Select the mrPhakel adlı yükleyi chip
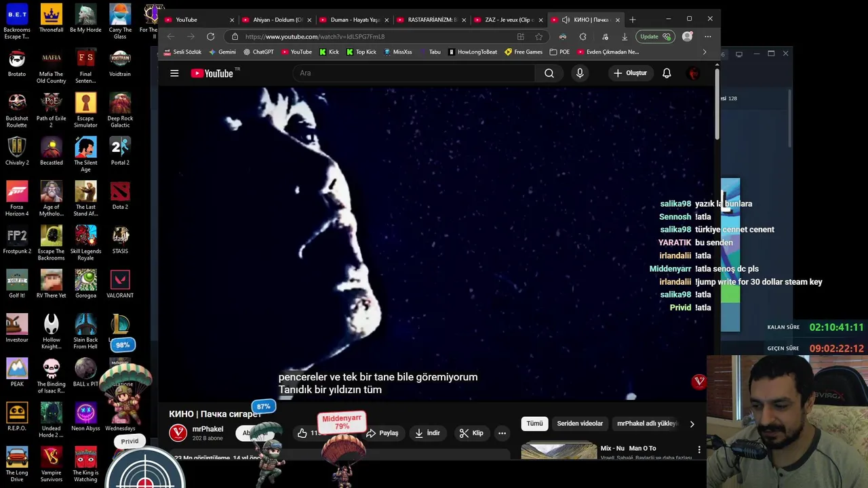868x488 pixels. 647,424
